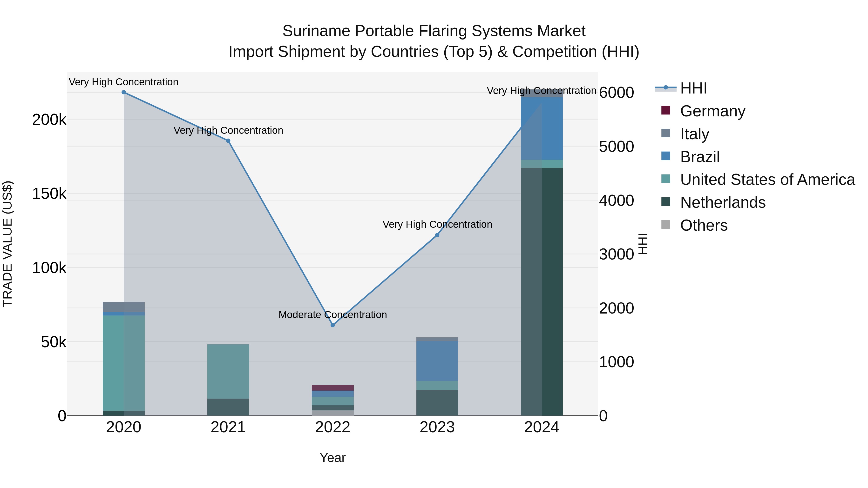Click the 2023 Italy bar segment
This screenshot has height=488, width=868.
click(x=437, y=339)
